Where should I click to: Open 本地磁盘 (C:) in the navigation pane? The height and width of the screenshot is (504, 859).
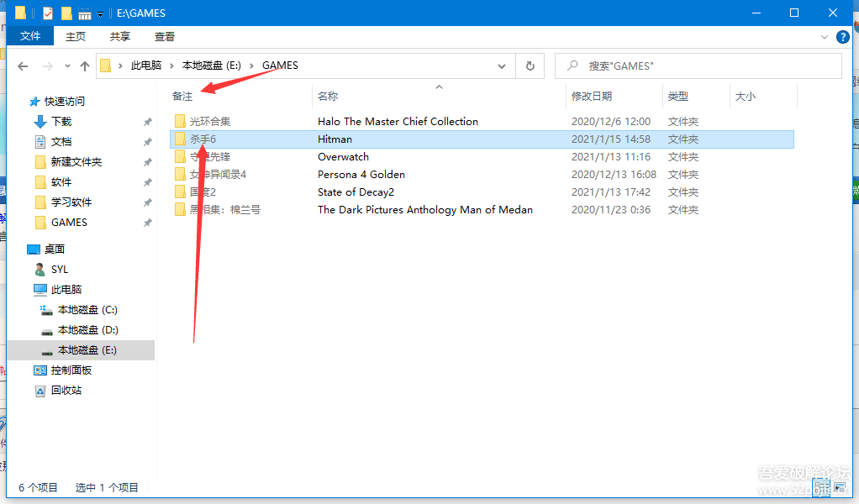pos(87,310)
